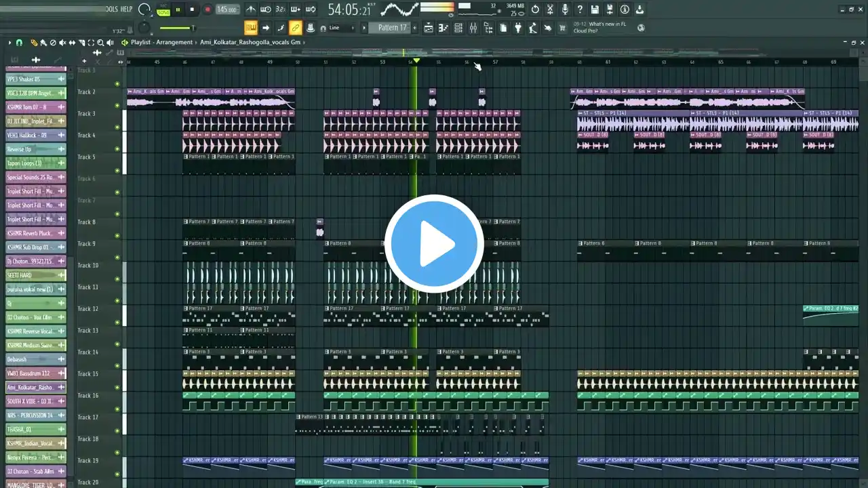Viewport: 868px width, 488px height.
Task: Click the big blue video play button
Action: tap(434, 244)
